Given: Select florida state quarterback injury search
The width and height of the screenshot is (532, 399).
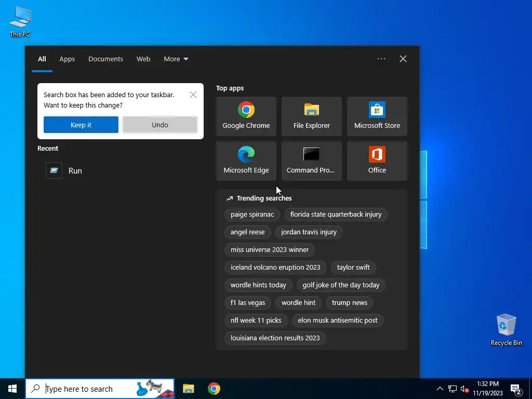Looking at the screenshot, I should click(x=336, y=215).
